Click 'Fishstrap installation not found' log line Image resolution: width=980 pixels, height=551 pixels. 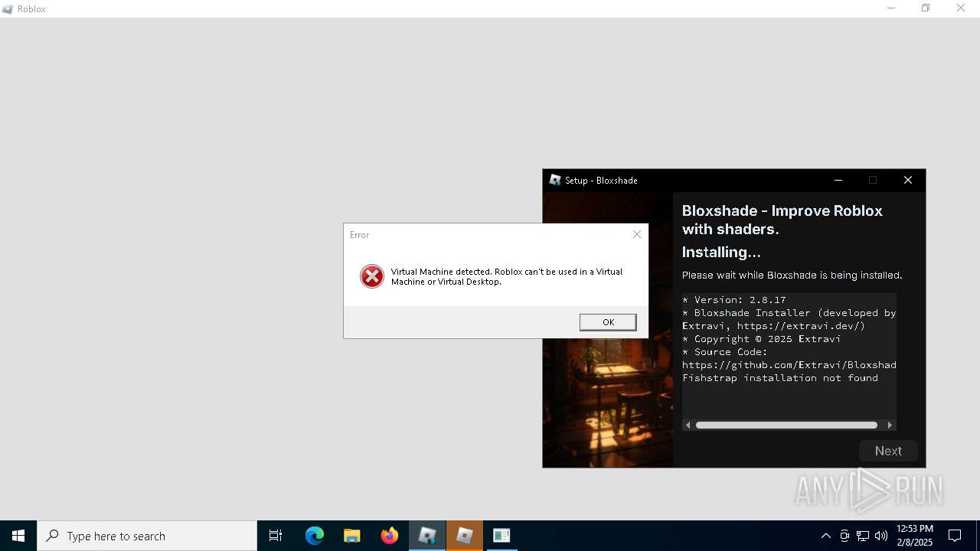pos(780,378)
